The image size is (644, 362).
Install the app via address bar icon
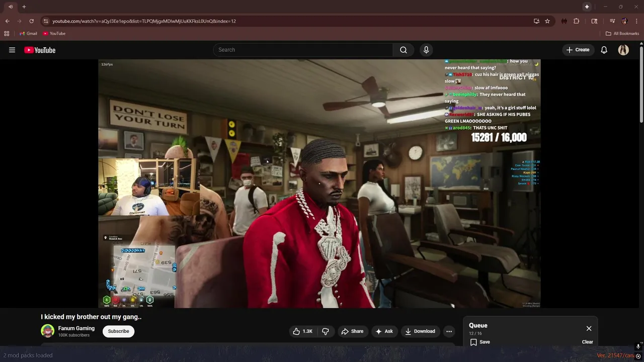coord(536,21)
